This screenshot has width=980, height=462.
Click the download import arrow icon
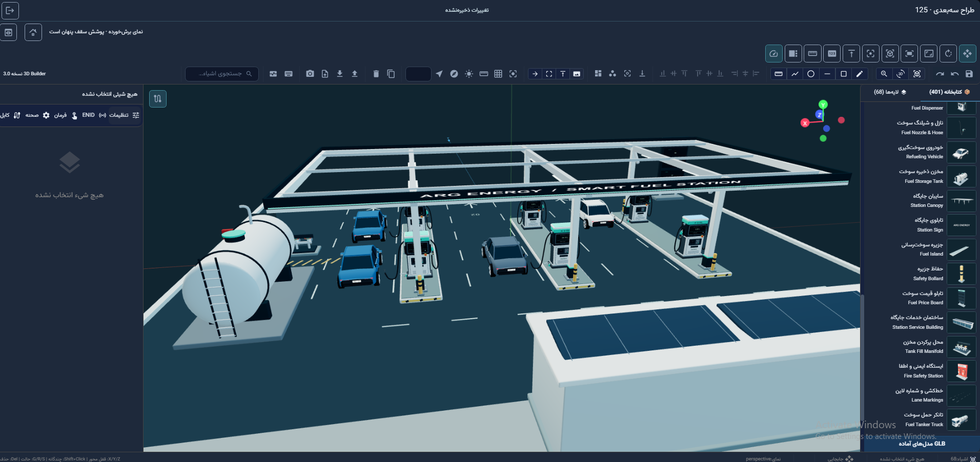coord(340,74)
